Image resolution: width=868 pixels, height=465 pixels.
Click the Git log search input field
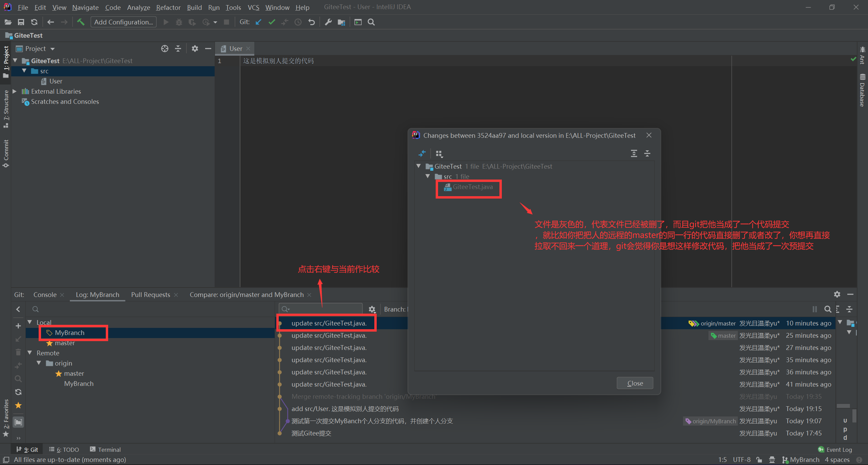click(321, 309)
